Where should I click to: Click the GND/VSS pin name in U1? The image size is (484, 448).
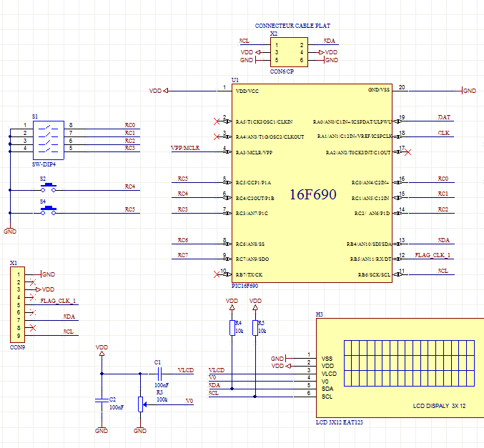(379, 90)
